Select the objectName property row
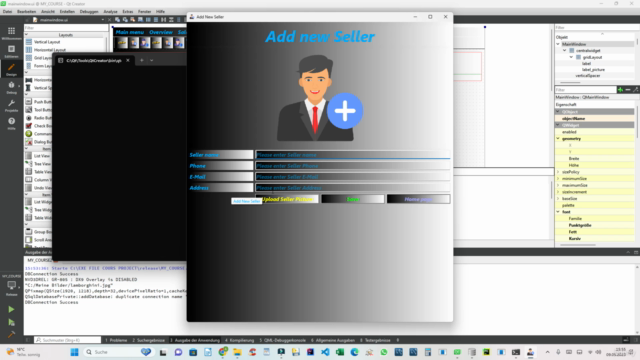This screenshot has height=360, width=640. [x=595, y=118]
